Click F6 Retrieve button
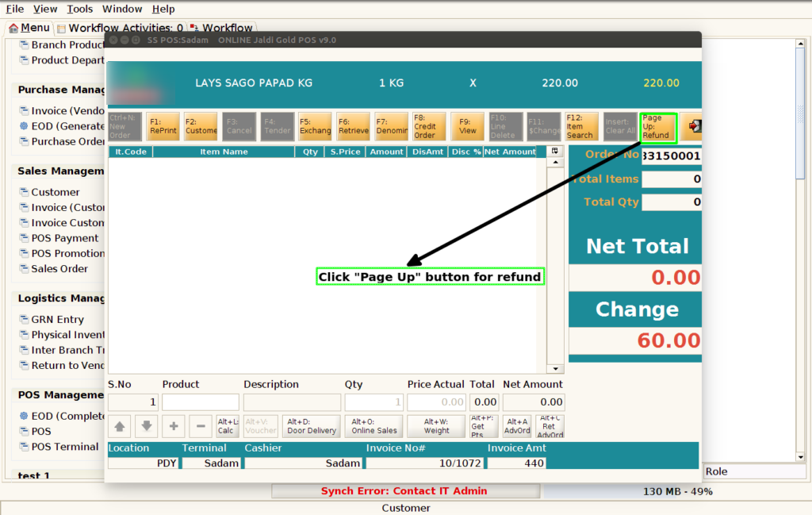 [x=353, y=126]
